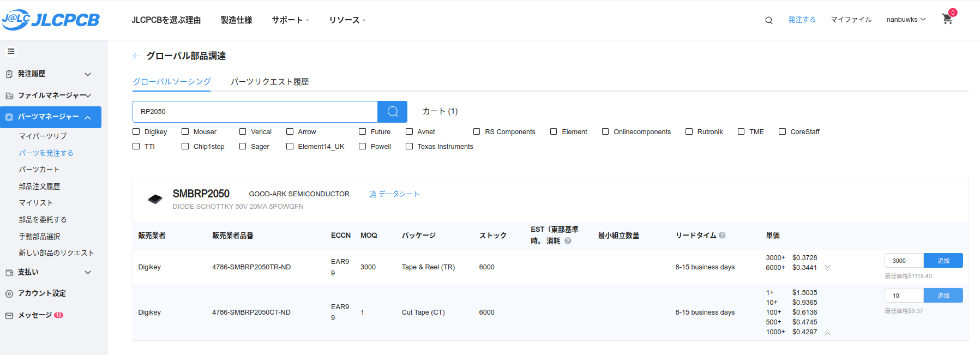Enable the Mouser distributor checkbox

tap(185, 131)
